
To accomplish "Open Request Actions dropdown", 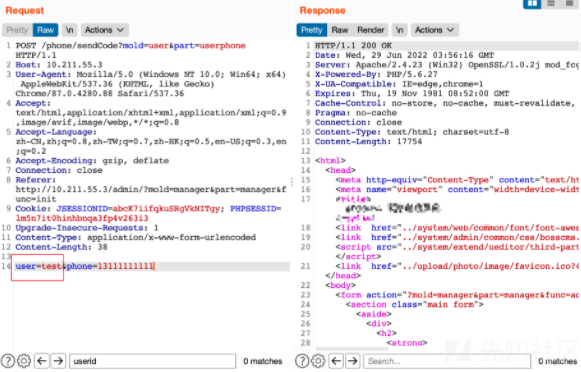I will [x=104, y=30].
